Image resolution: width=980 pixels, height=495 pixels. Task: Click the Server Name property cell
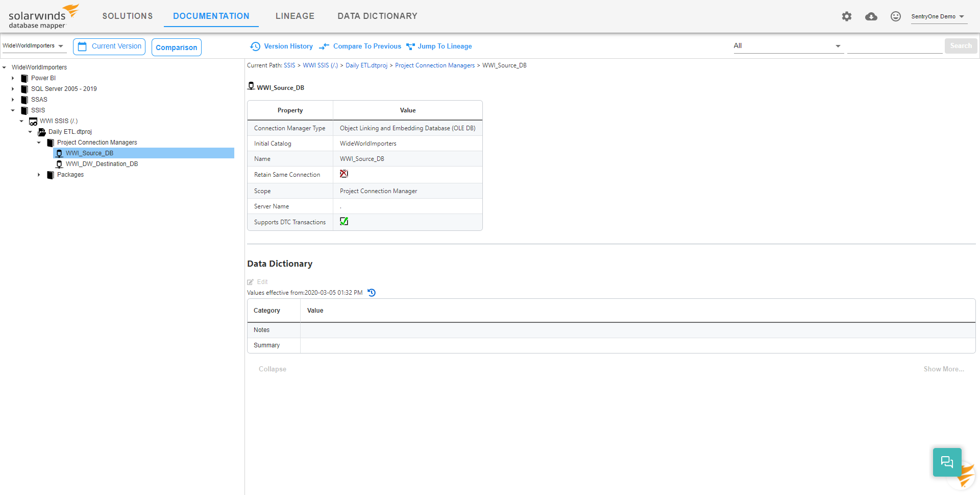[290, 206]
